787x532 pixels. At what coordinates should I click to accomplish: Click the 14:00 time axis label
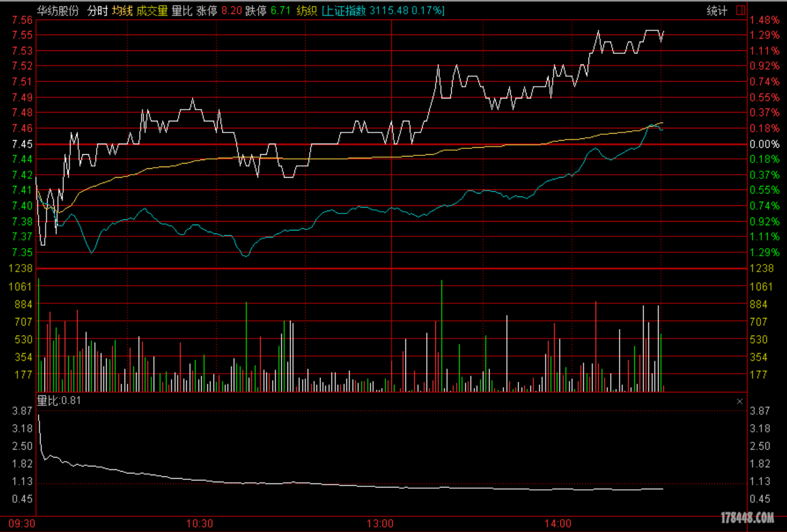coord(558,523)
